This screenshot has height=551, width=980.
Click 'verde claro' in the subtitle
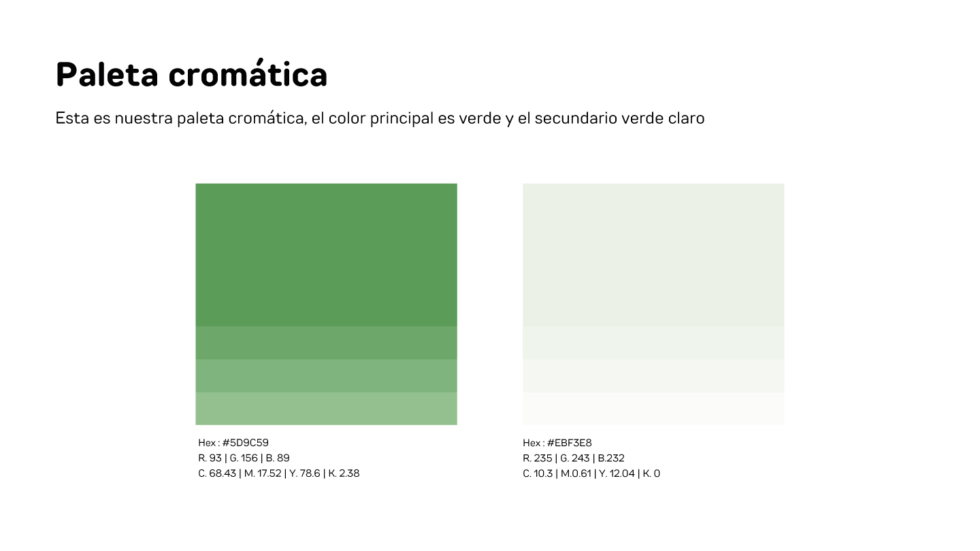click(663, 118)
